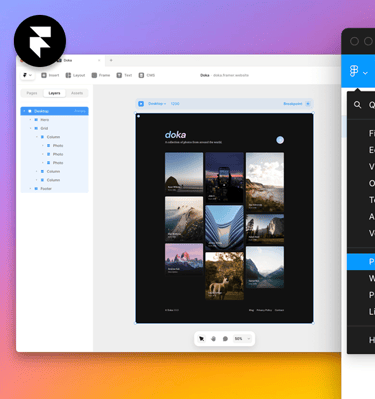Select the mountain lake valley photo
Image resolution: width=375 pixels, height=399 pixels.
coord(265,267)
